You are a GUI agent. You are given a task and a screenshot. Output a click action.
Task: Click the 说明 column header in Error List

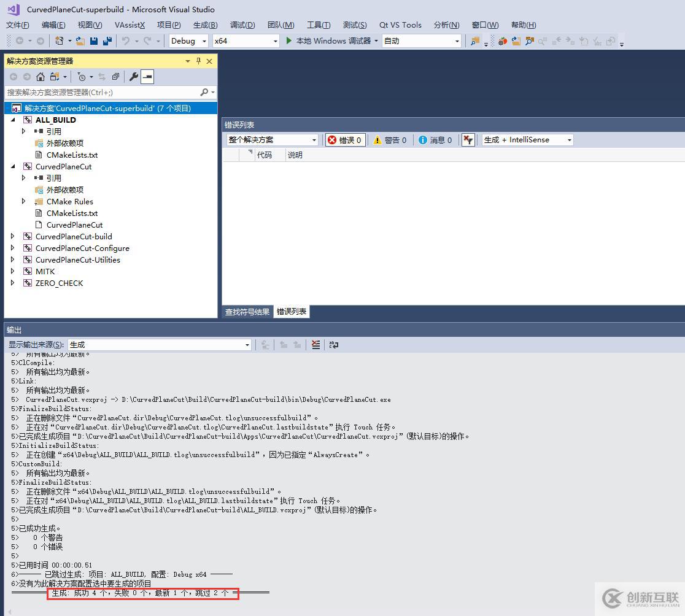click(x=295, y=155)
